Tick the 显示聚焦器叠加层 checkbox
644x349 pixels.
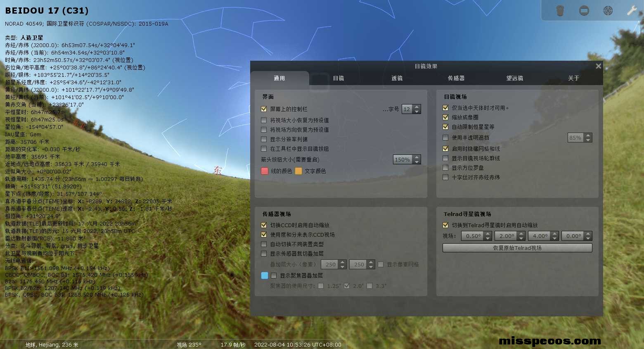[x=274, y=275]
